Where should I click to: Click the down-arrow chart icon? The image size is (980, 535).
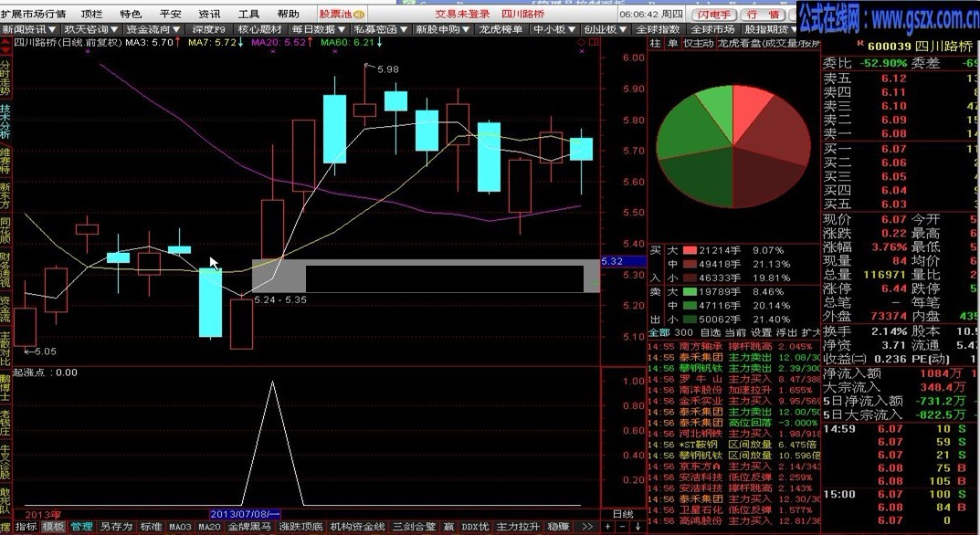(x=637, y=527)
